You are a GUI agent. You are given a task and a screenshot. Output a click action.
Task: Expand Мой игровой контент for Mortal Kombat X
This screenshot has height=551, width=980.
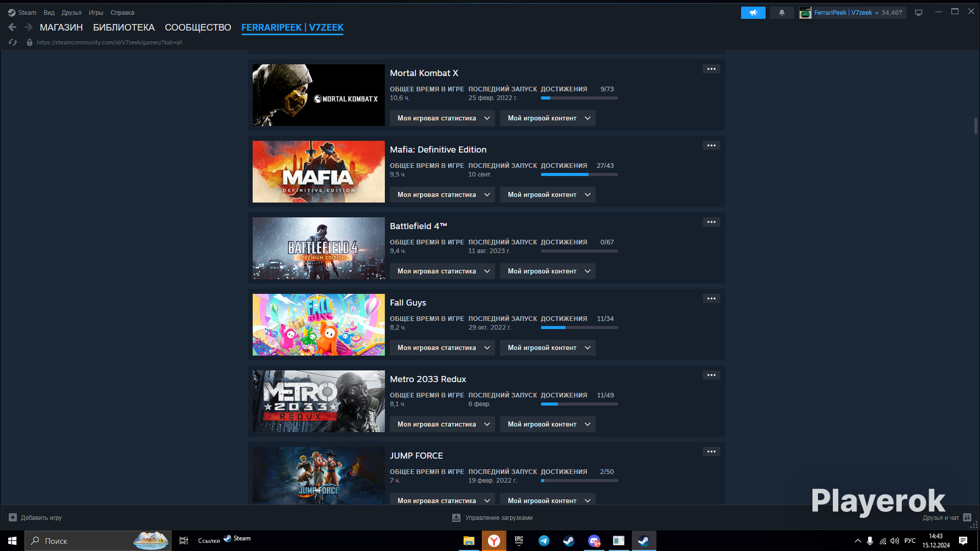click(548, 118)
